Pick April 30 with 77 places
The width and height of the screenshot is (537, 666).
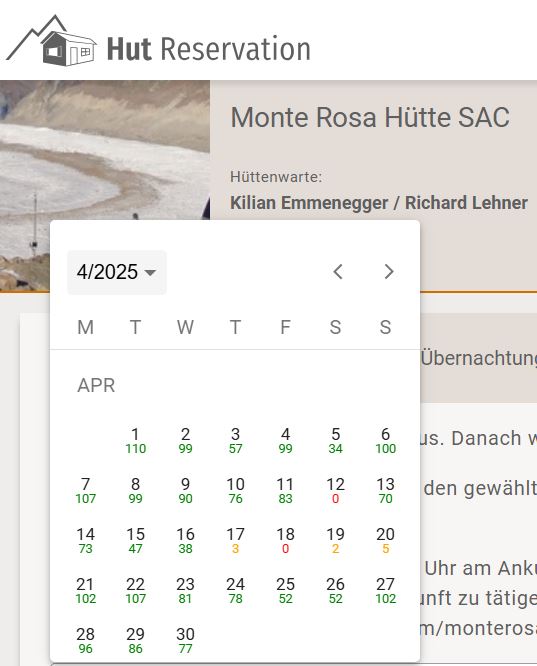(185, 641)
